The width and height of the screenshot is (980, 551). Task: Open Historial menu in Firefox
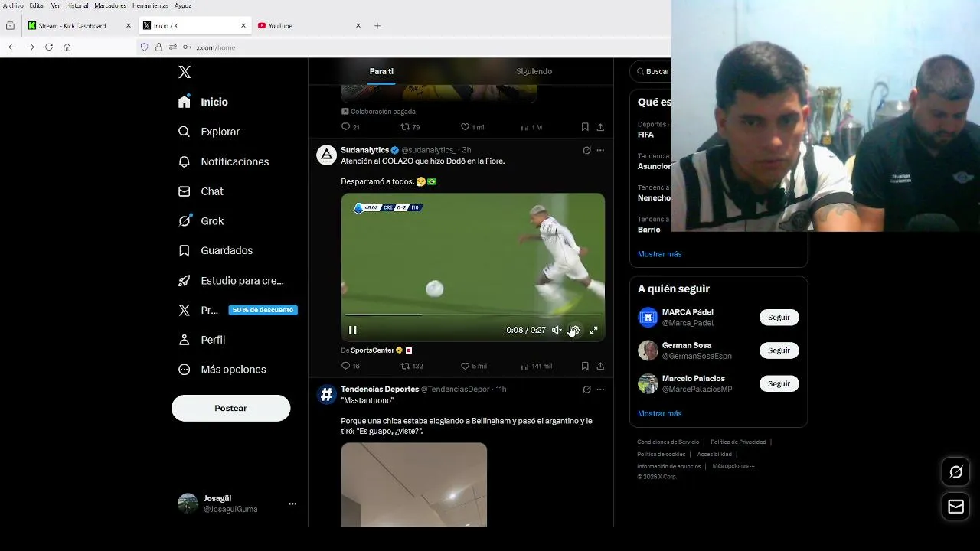tap(77, 5)
